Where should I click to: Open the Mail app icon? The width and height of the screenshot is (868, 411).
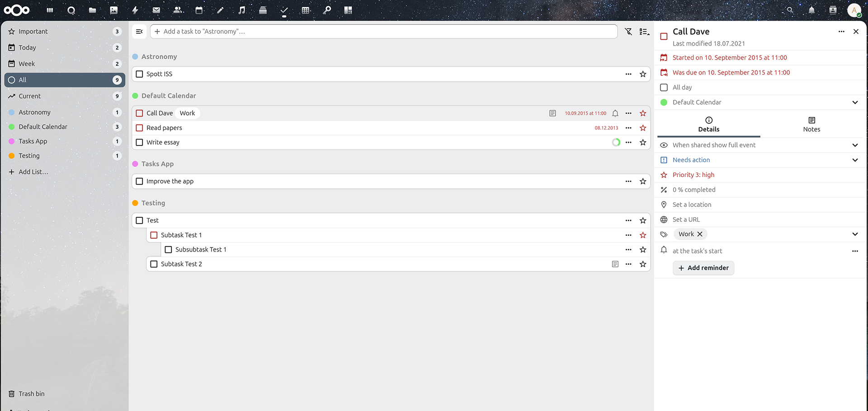coord(156,10)
